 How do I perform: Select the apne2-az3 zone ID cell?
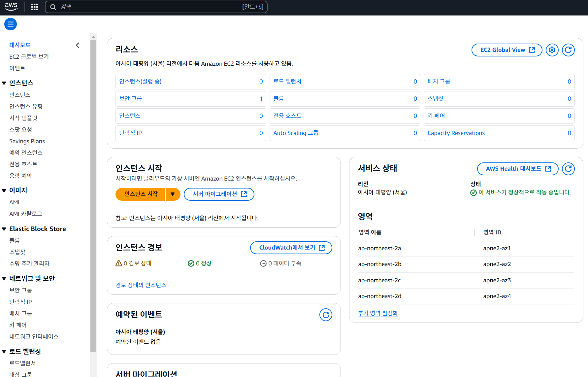[x=497, y=280]
